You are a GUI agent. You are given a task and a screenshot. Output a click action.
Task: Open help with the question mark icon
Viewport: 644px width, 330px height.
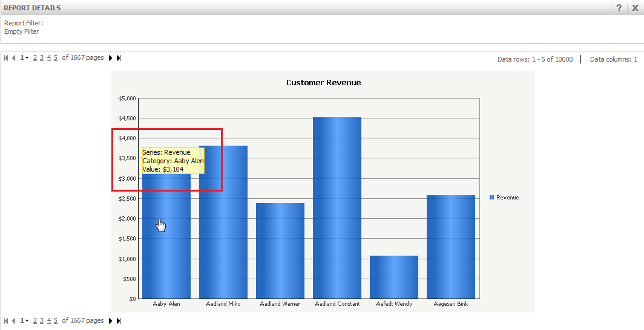[x=619, y=8]
